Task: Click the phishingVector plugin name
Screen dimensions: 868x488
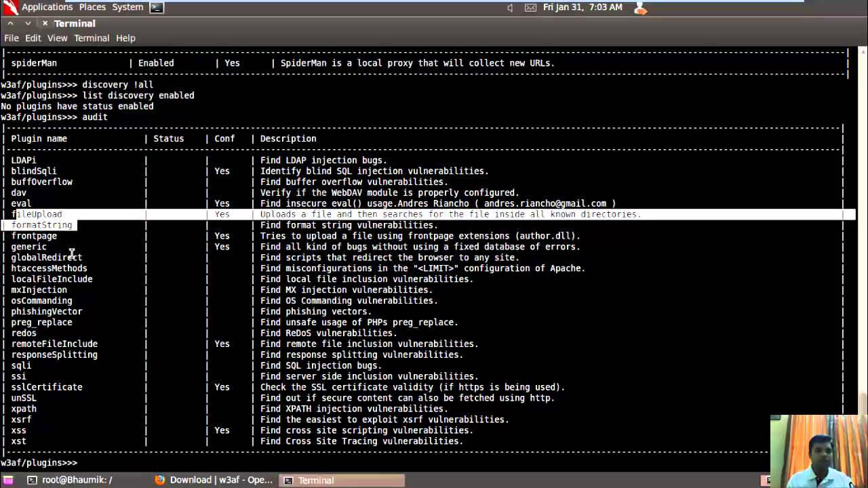Action: tap(46, 312)
